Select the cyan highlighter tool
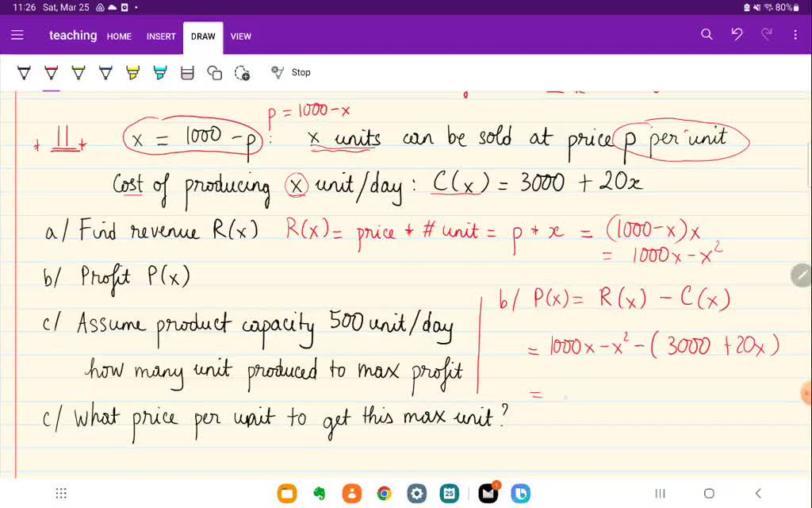Viewport: 812px width, 508px height. click(159, 71)
